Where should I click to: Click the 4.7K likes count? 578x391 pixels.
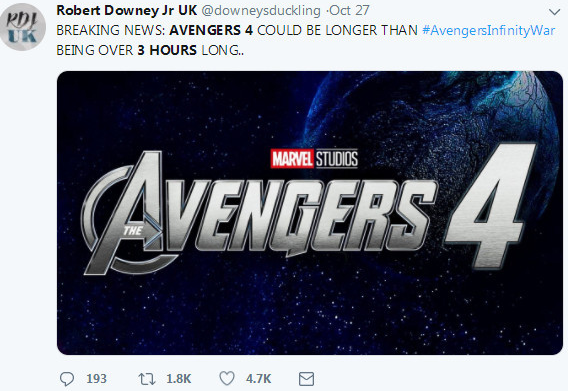(259, 379)
